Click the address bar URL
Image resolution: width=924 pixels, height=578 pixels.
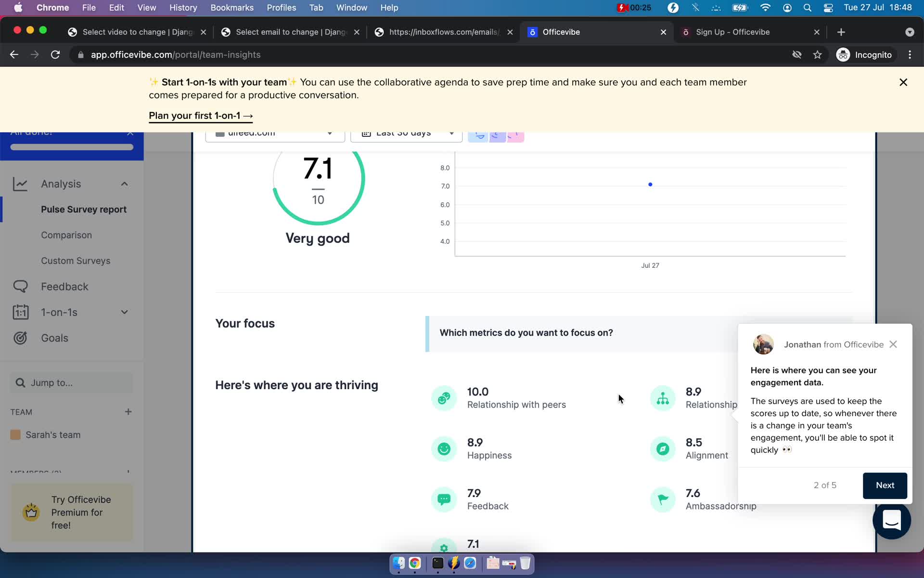pyautogui.click(x=176, y=55)
